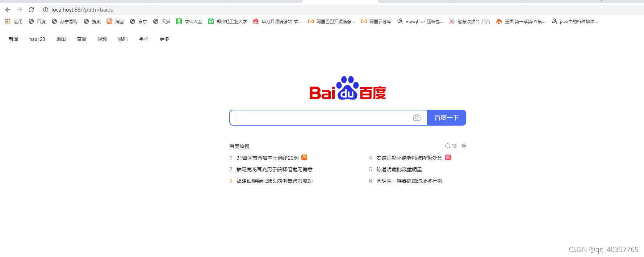This screenshot has width=644, height=257.
Task: Open the 百度 bookmark
Action: (37, 22)
